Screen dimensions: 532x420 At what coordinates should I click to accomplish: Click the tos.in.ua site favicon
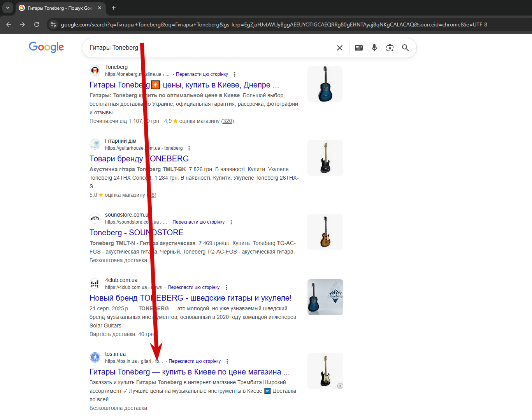tap(95, 357)
